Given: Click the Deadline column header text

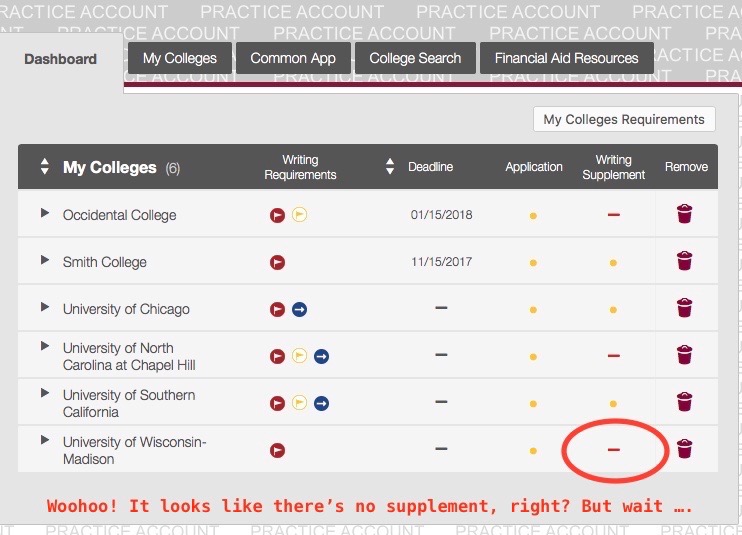Looking at the screenshot, I should (x=431, y=167).
